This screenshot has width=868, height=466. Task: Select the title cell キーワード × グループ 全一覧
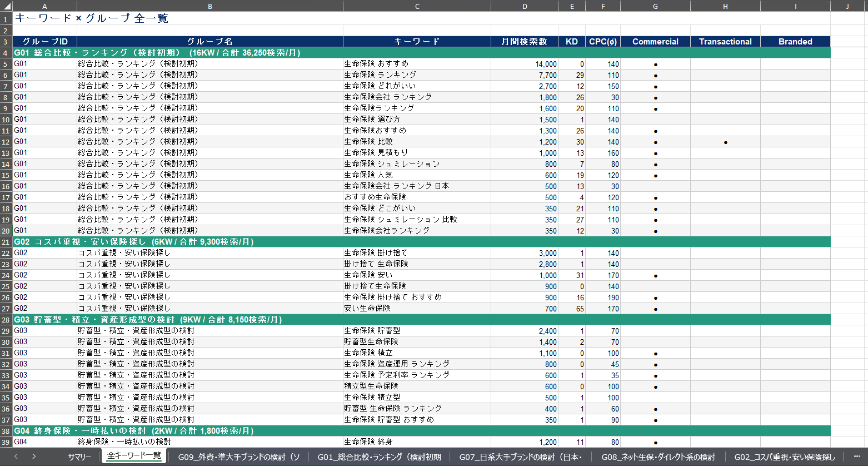[91, 18]
